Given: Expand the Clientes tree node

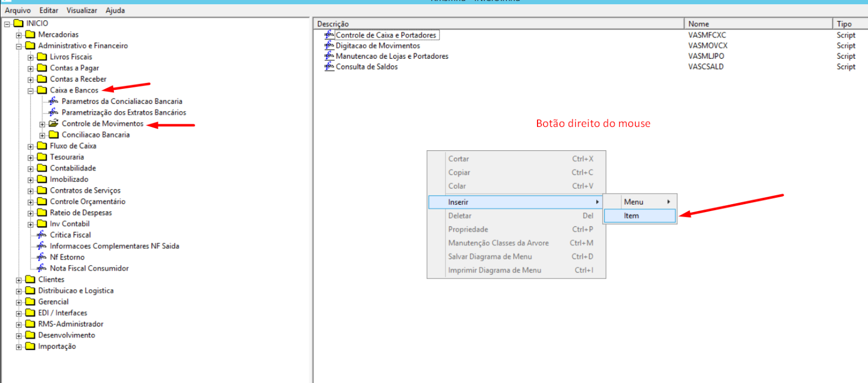Looking at the screenshot, I should pos(19,280).
